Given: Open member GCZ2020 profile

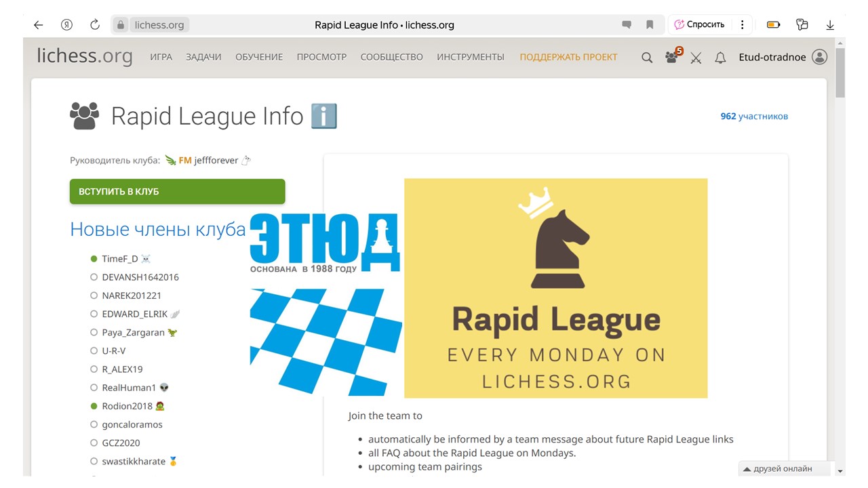Looking at the screenshot, I should tap(121, 443).
